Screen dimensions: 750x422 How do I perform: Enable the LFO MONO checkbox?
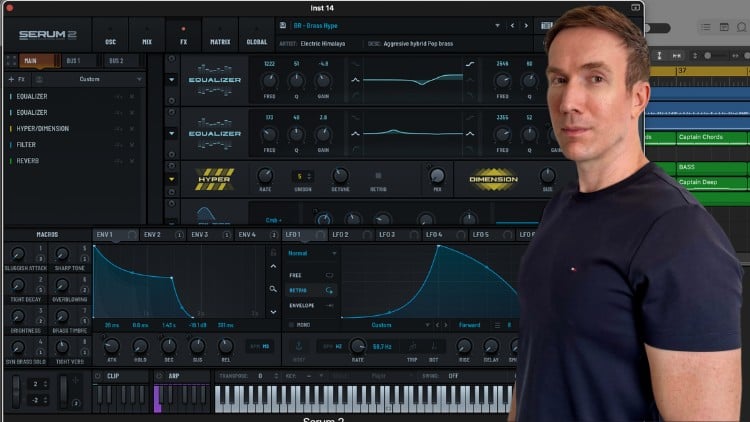291,325
